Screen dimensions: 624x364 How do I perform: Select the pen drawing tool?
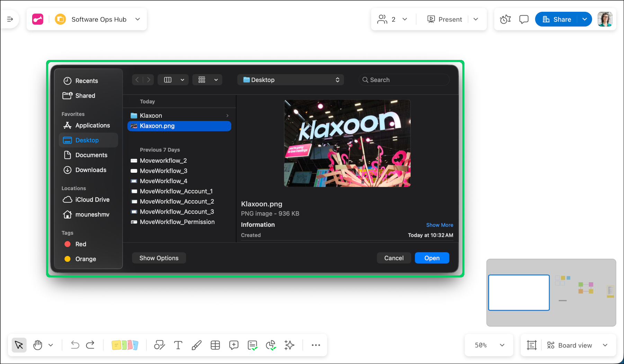coord(197,345)
